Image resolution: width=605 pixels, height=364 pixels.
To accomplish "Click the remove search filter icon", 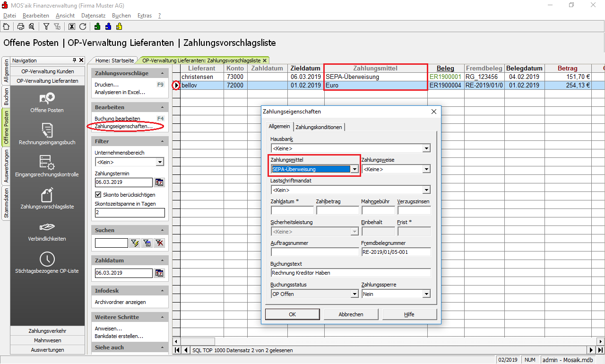I will click(159, 243).
